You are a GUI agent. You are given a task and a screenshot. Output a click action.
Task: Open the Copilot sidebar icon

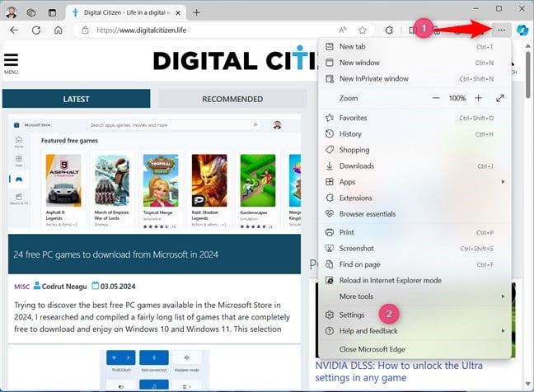pyautogui.click(x=522, y=30)
